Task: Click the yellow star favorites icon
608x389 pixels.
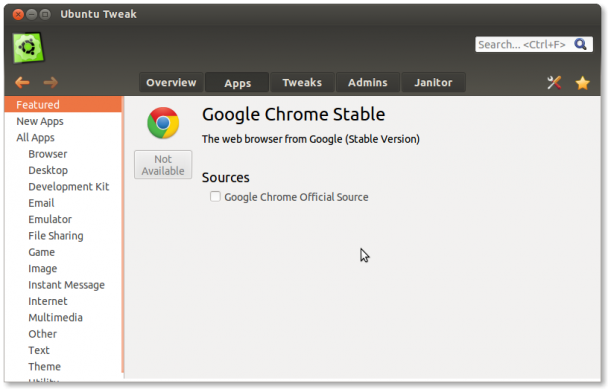Action: click(582, 83)
